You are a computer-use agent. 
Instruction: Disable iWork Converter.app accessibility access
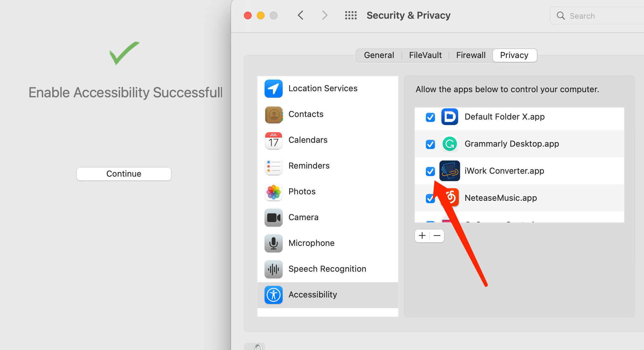[430, 170]
